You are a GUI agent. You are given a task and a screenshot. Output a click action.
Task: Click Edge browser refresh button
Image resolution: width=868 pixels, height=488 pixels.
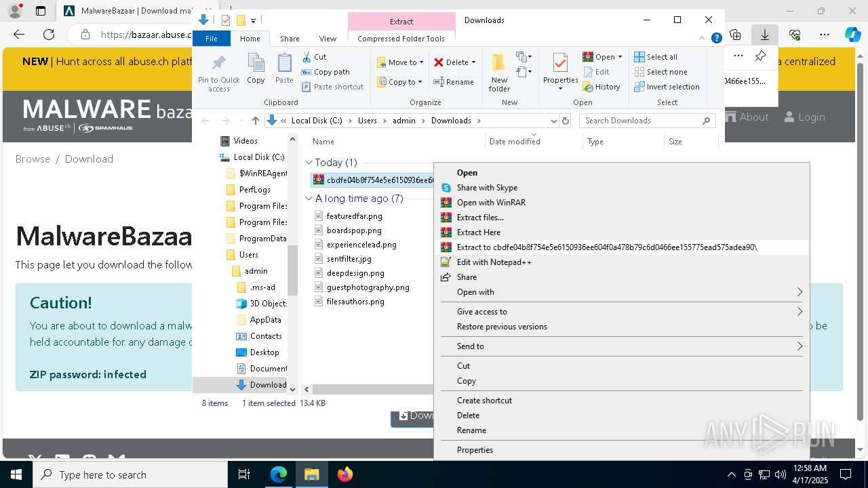(49, 35)
